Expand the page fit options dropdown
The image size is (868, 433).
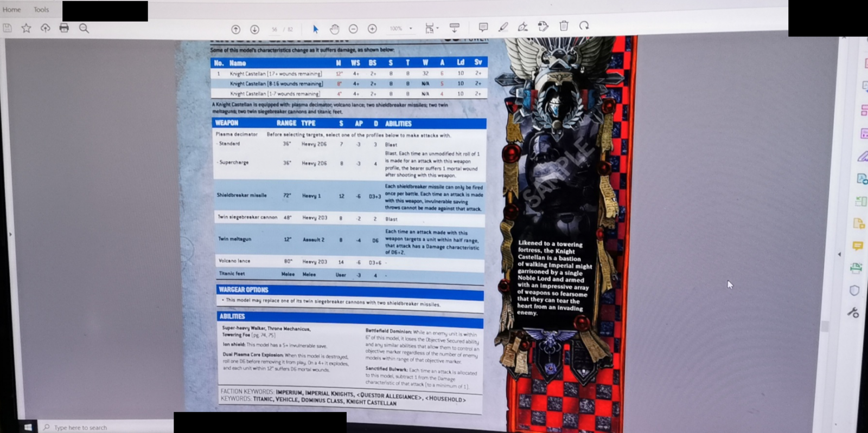[437, 28]
